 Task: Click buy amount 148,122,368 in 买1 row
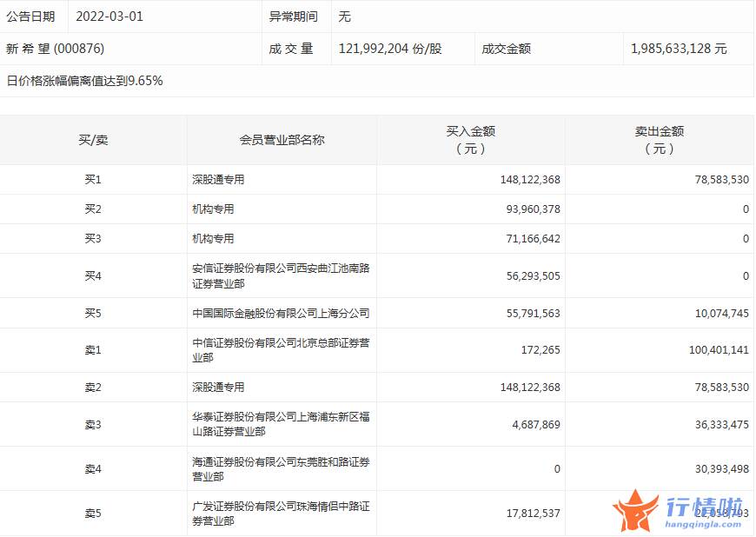click(x=530, y=180)
